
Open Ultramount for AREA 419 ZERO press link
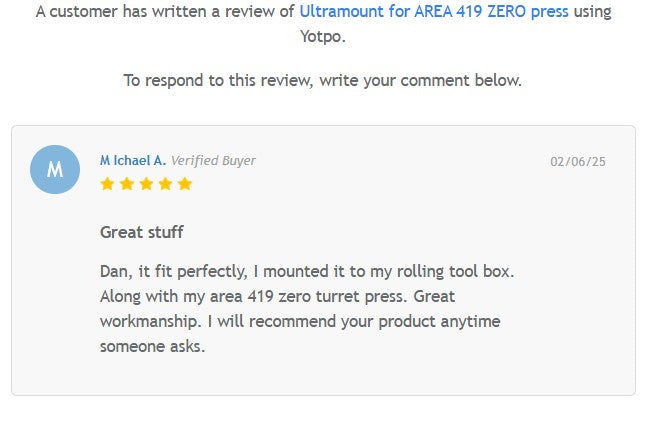pyautogui.click(x=433, y=12)
